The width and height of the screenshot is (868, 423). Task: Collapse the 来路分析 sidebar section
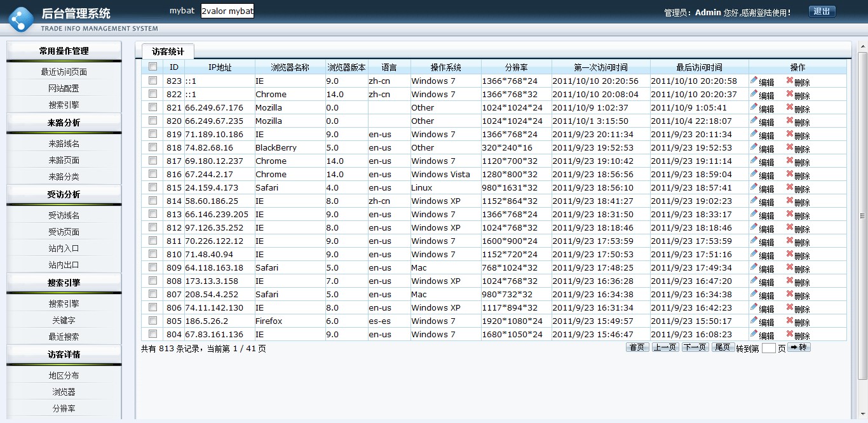click(x=64, y=123)
